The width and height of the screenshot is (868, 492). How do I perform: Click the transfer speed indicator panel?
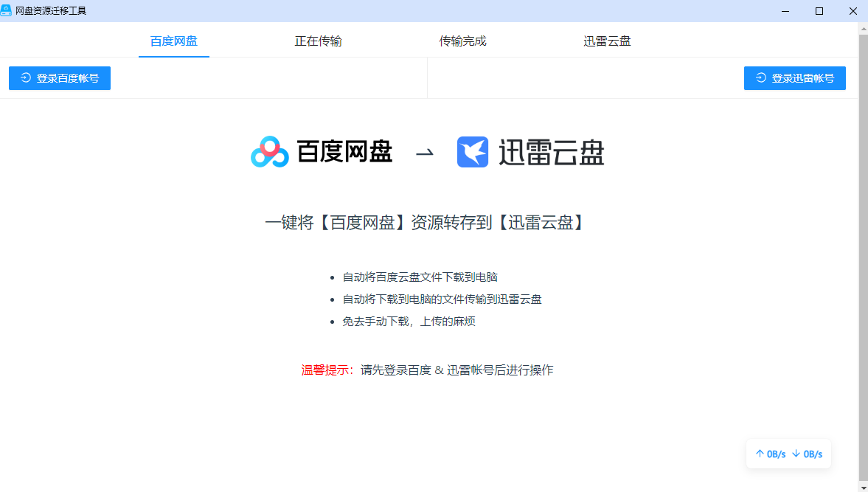point(788,454)
